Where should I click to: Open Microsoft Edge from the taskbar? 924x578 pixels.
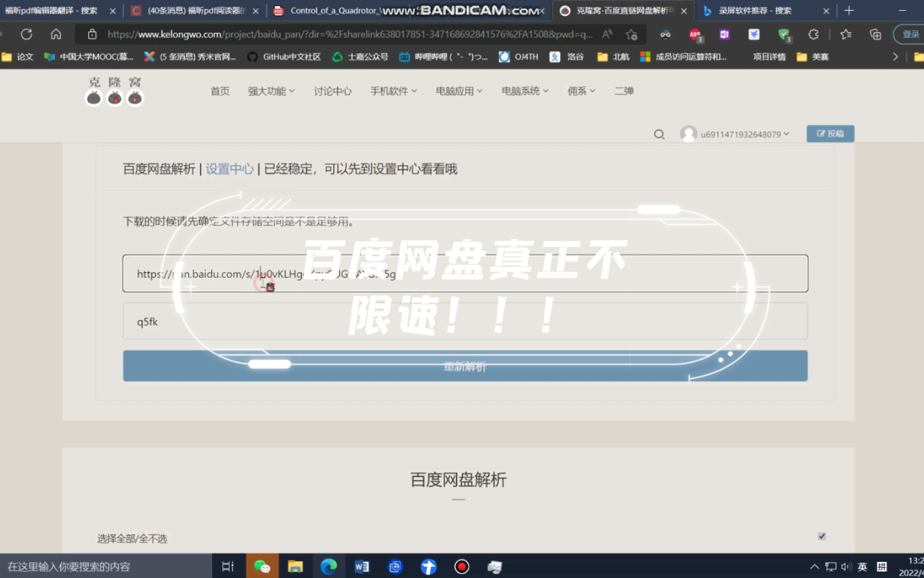click(x=328, y=566)
